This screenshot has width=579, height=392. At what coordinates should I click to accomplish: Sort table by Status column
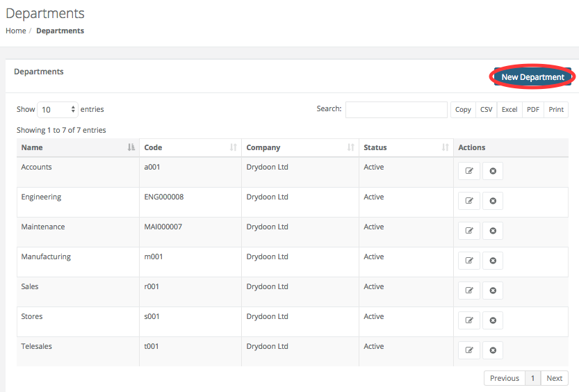click(406, 147)
